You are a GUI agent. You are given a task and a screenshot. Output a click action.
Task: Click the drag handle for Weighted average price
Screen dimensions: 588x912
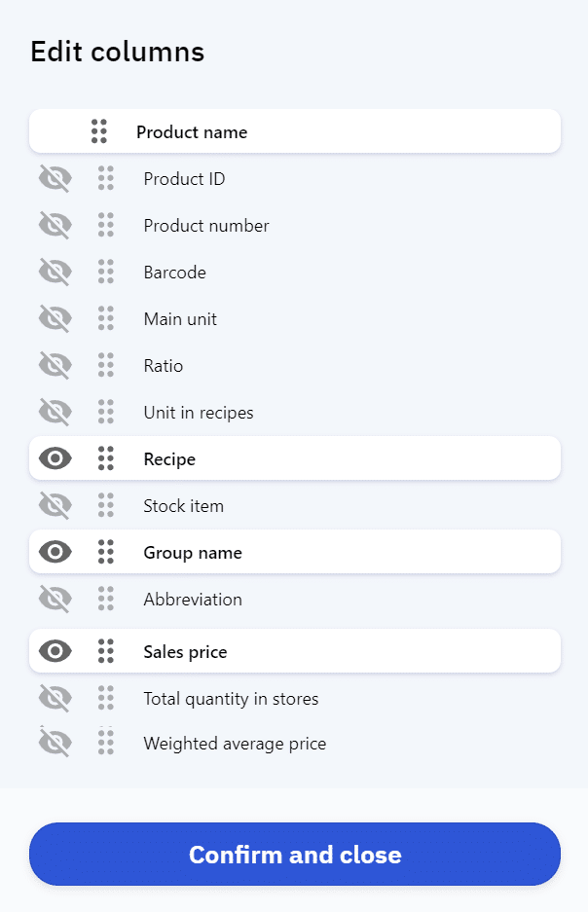pyautogui.click(x=106, y=744)
